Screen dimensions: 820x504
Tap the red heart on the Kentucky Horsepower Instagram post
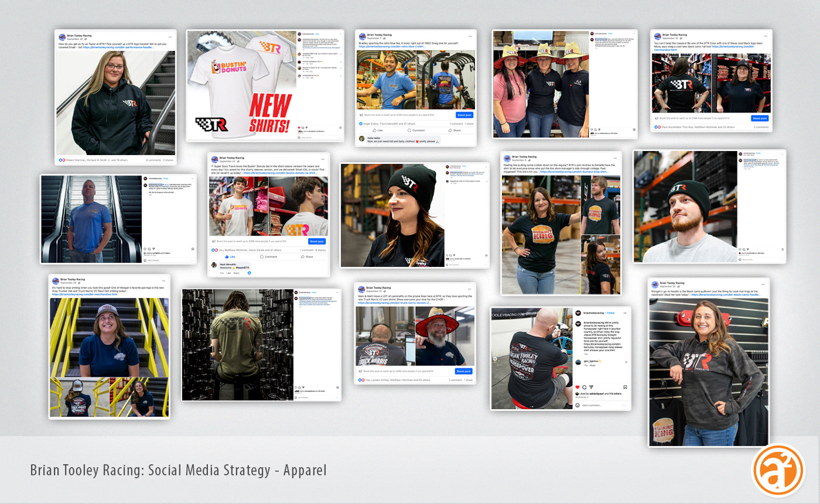coord(578,387)
